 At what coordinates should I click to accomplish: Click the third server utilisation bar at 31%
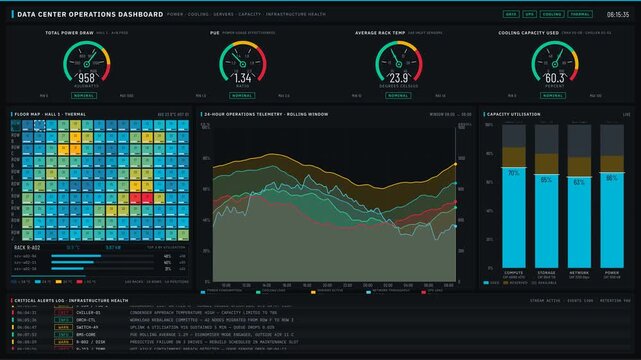click(102, 269)
